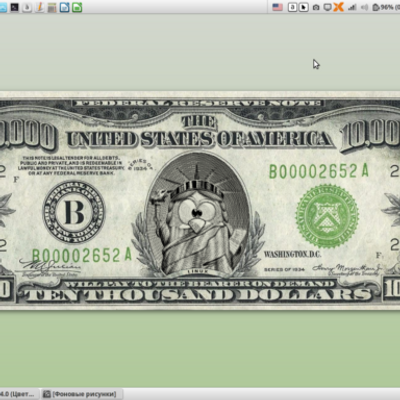Open the sound volume indicator
The width and height of the screenshot is (400, 400).
(x=364, y=7)
